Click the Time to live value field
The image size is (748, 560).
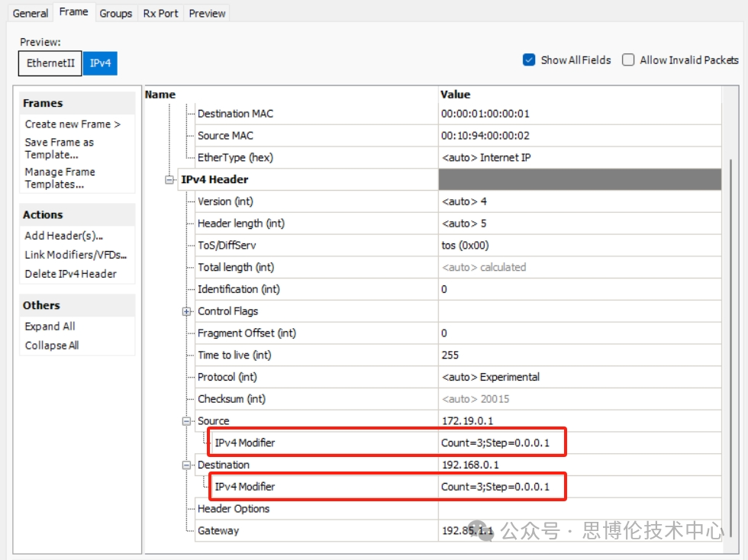click(x=579, y=356)
